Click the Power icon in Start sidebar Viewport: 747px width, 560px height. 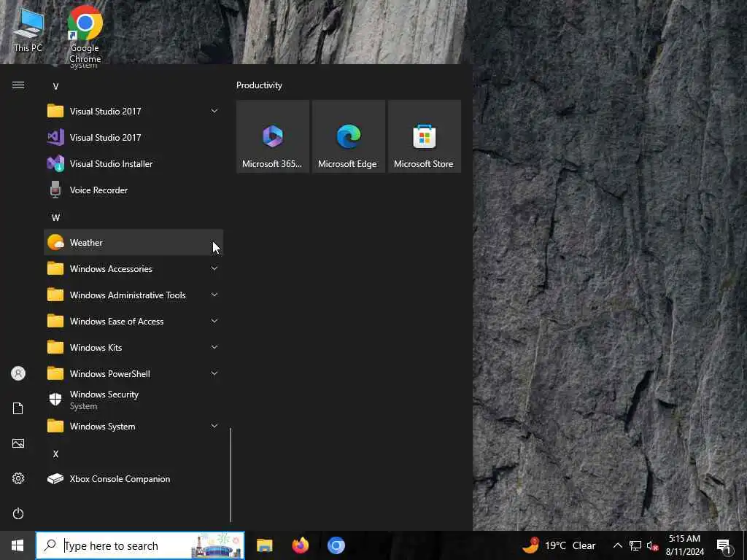tap(18, 513)
